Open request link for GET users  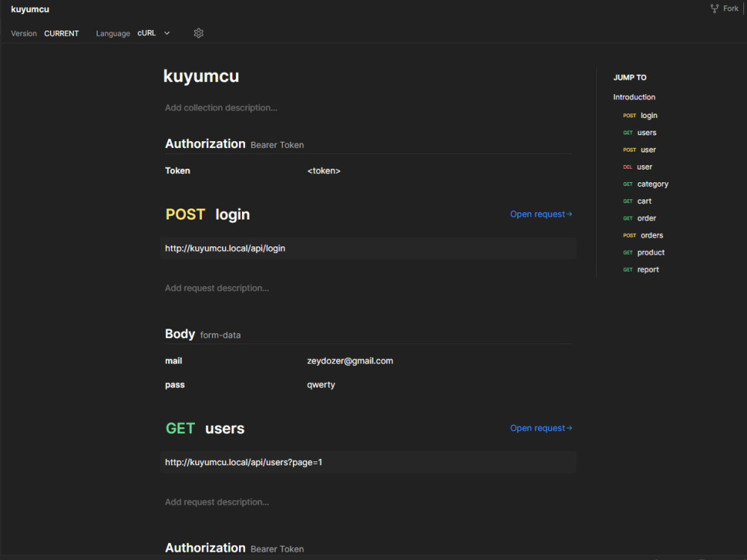coord(541,428)
